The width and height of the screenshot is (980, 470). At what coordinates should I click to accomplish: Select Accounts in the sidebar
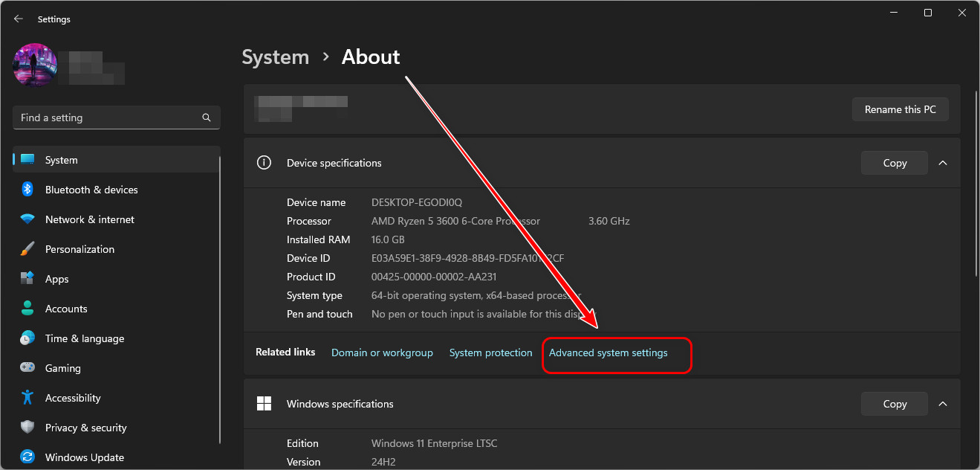[x=66, y=309]
